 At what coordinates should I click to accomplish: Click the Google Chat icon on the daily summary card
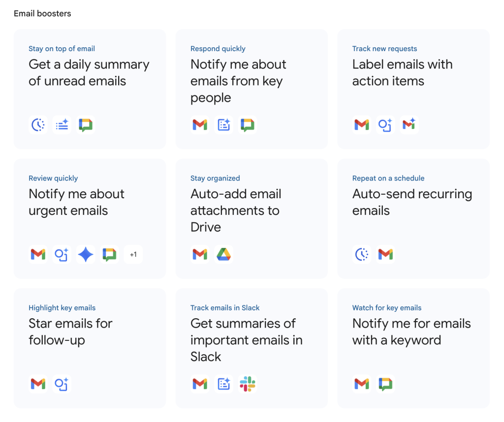tap(86, 124)
